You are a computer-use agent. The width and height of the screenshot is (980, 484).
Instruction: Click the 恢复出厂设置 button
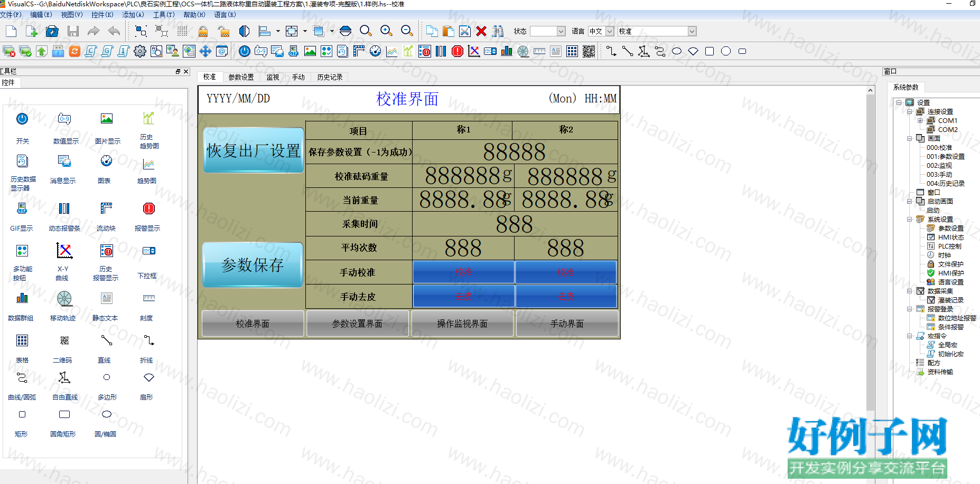point(254,150)
